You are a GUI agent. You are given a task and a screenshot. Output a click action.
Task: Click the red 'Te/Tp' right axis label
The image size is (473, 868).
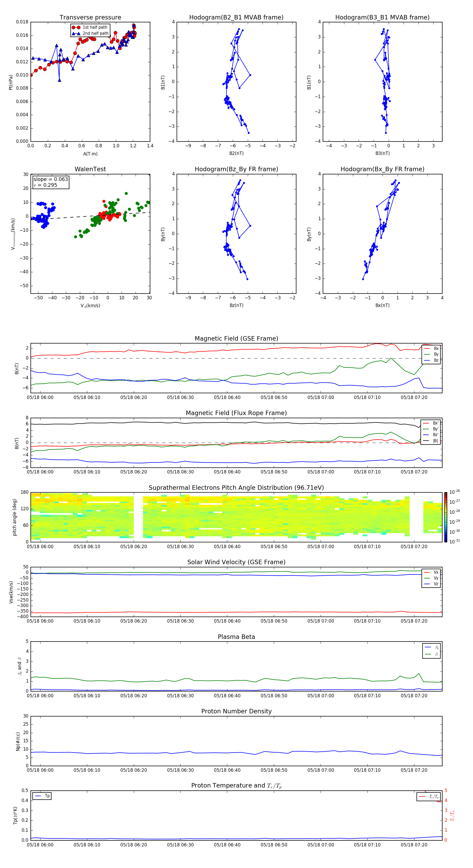(453, 816)
